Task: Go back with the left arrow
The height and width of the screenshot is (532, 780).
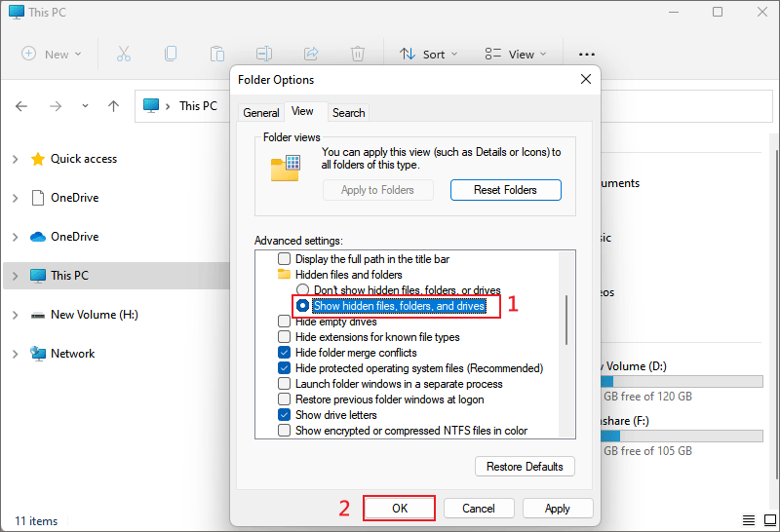Action: coord(21,106)
